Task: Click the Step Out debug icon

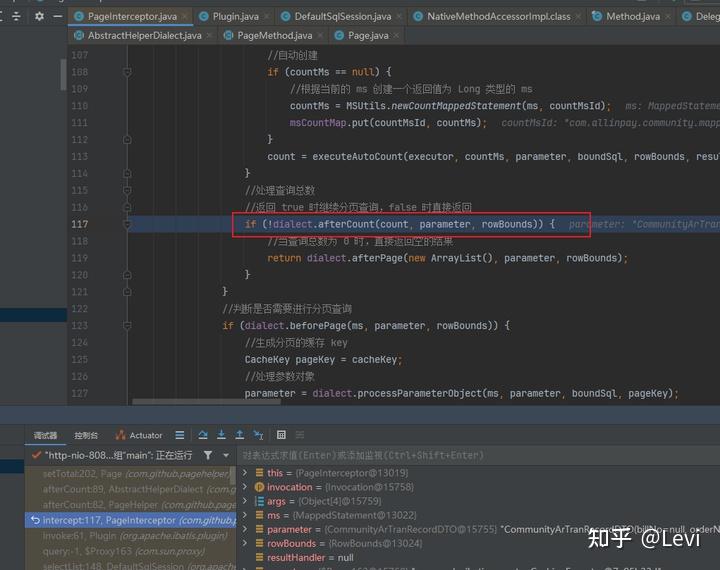Action: click(240, 435)
